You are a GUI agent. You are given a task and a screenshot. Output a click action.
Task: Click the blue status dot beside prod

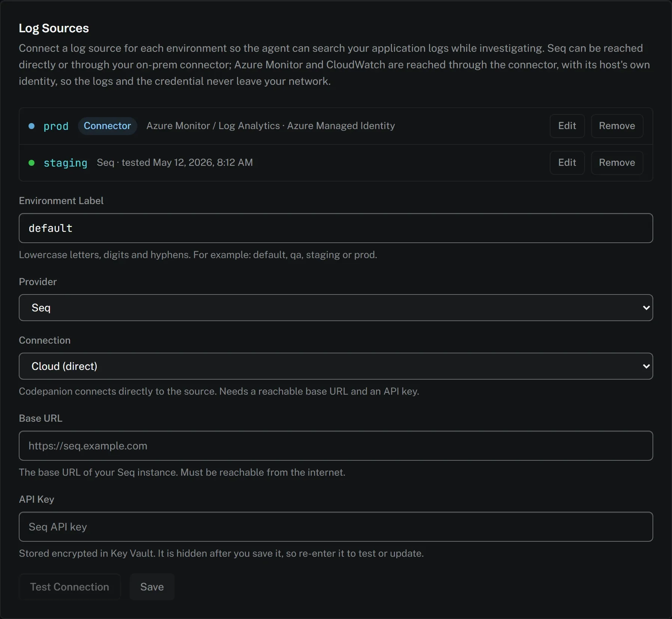[31, 126]
